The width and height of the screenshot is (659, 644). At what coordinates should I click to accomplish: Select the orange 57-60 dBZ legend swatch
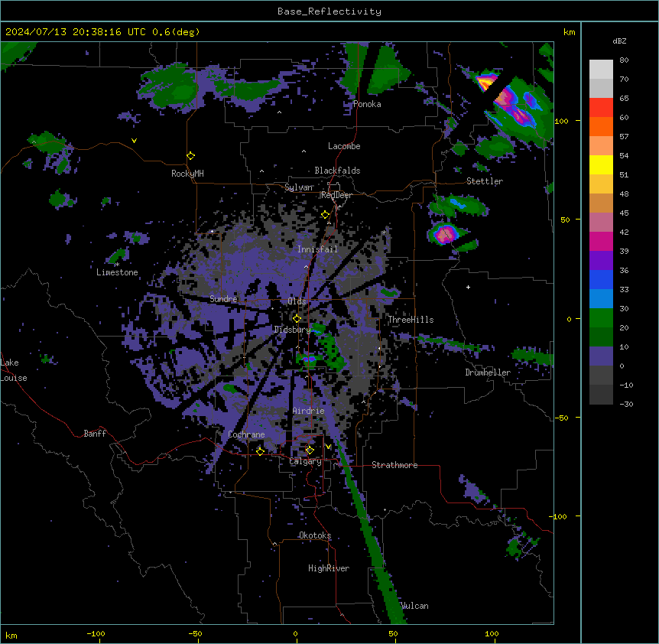point(601,126)
